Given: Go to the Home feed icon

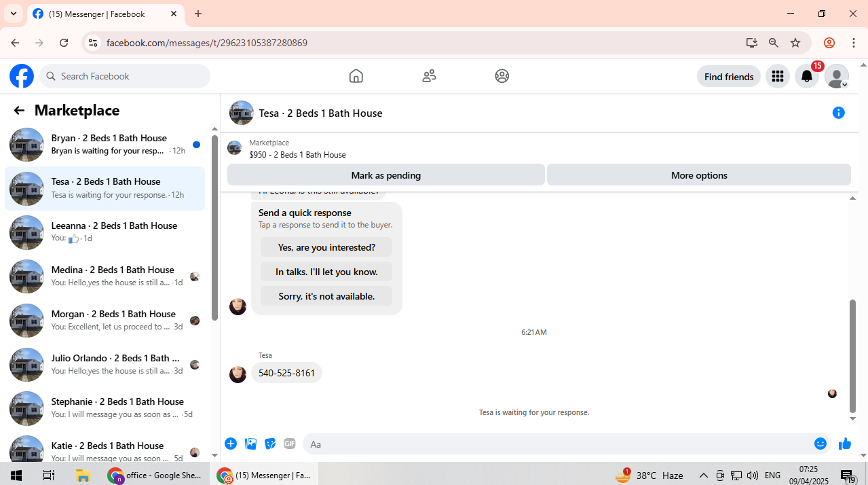Looking at the screenshot, I should pyautogui.click(x=356, y=76).
